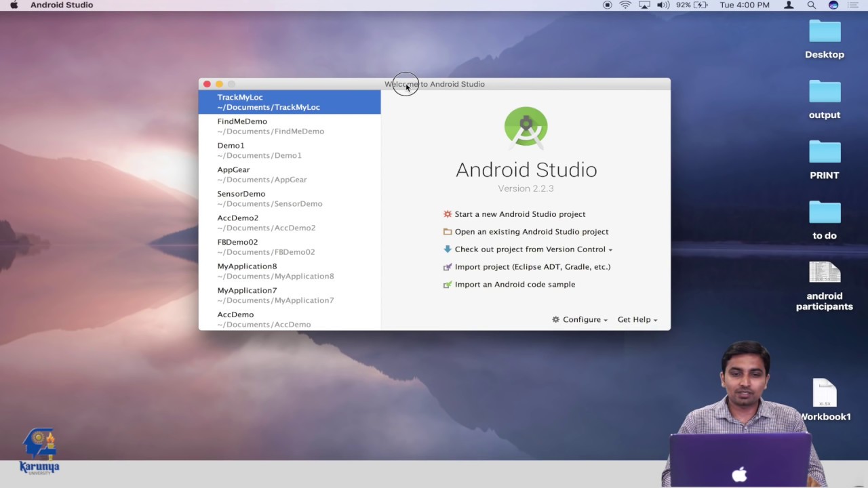The width and height of the screenshot is (868, 488).
Task: Select the Desktop folder icon
Action: point(825,31)
